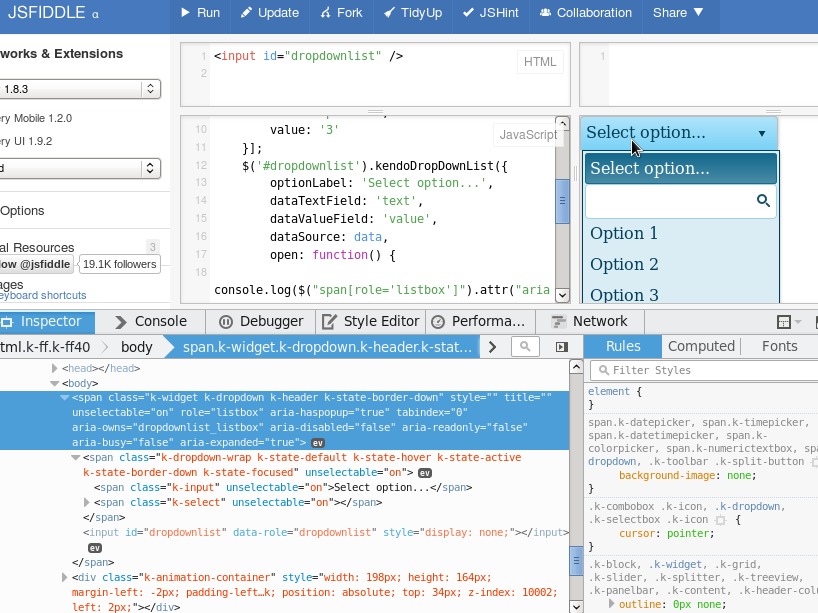Click the Run play icon
The width and height of the screenshot is (818, 613).
pos(183,13)
